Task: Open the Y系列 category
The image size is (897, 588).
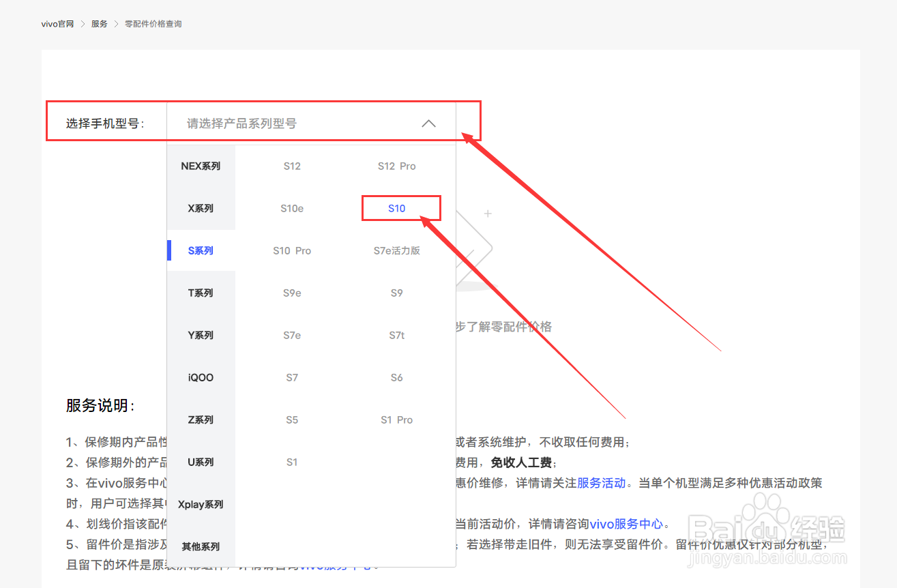Action: tap(201, 335)
